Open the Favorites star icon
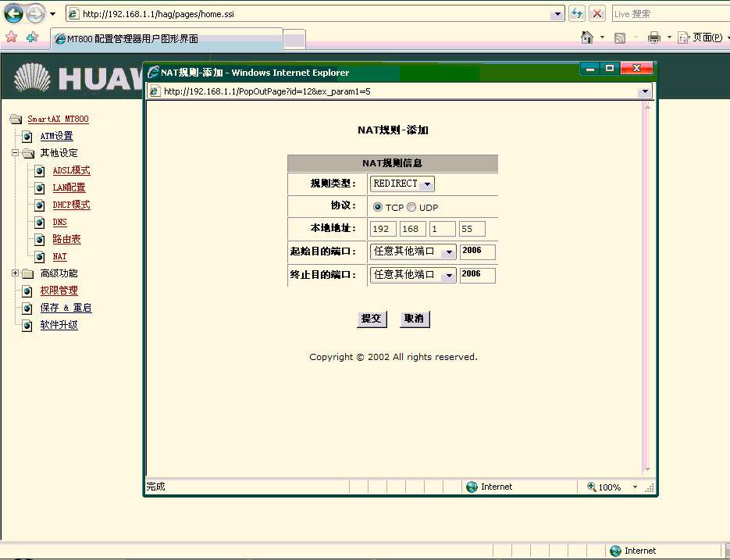Image resolution: width=730 pixels, height=560 pixels. coord(11,37)
